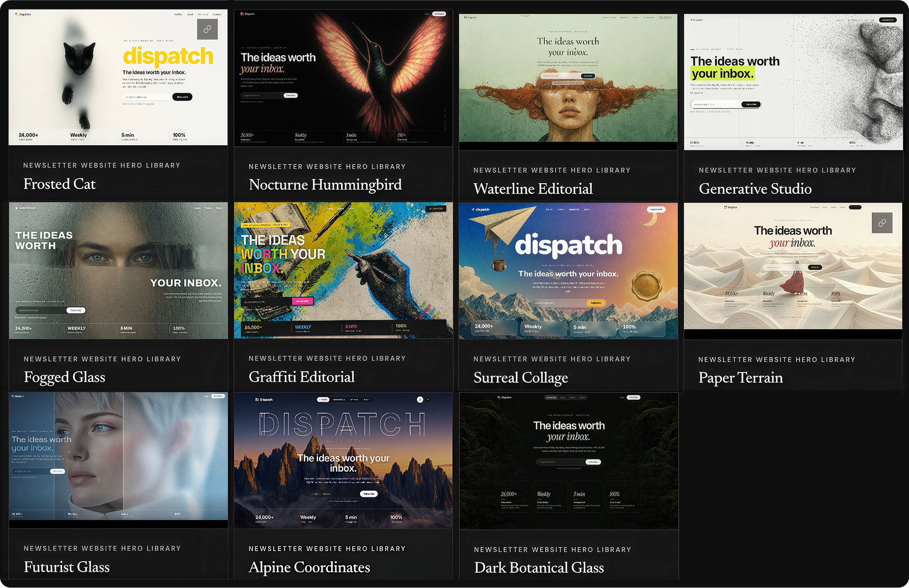Click "Newsletter Website Hero Library" label above Alpine Coordinates
Image resolution: width=909 pixels, height=588 pixels.
[x=327, y=549]
